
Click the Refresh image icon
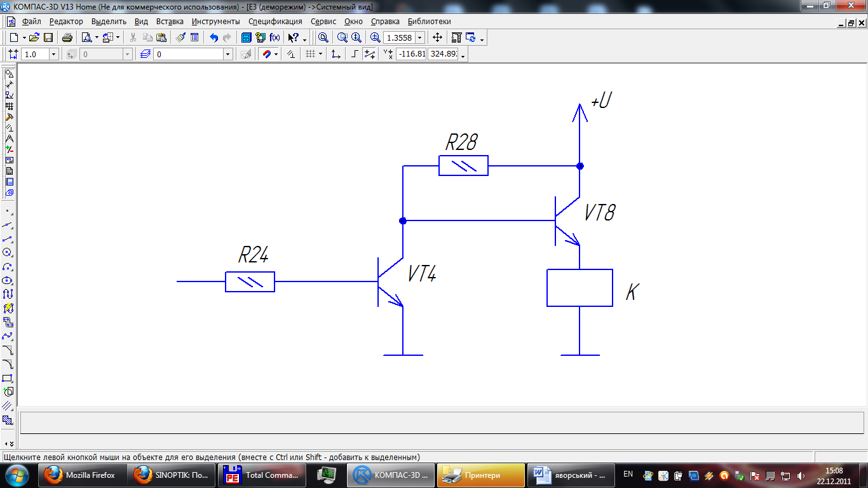click(x=471, y=37)
